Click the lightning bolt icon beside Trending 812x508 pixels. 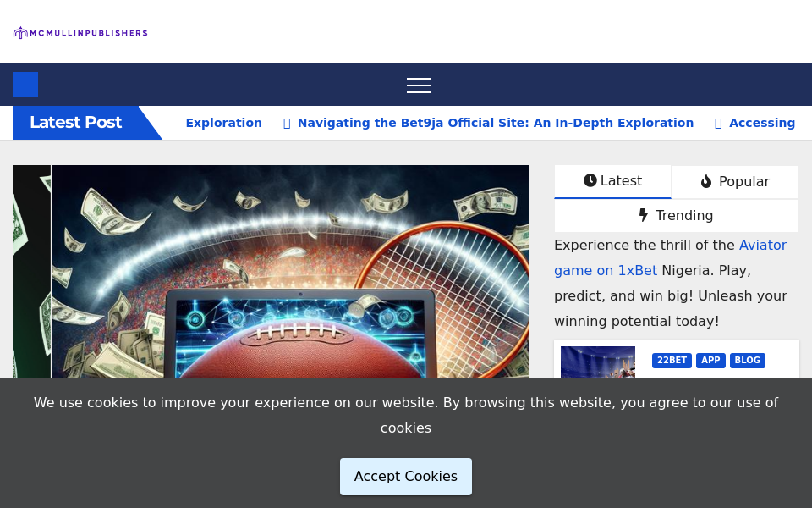pos(644,215)
